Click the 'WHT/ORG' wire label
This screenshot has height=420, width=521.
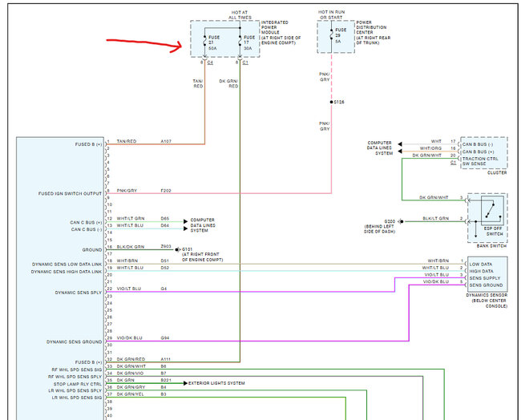[430, 148]
